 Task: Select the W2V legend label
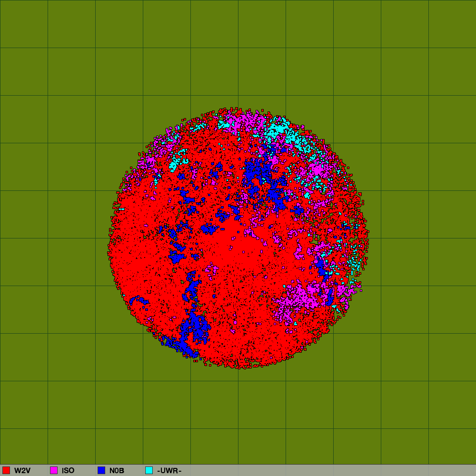(x=22, y=471)
